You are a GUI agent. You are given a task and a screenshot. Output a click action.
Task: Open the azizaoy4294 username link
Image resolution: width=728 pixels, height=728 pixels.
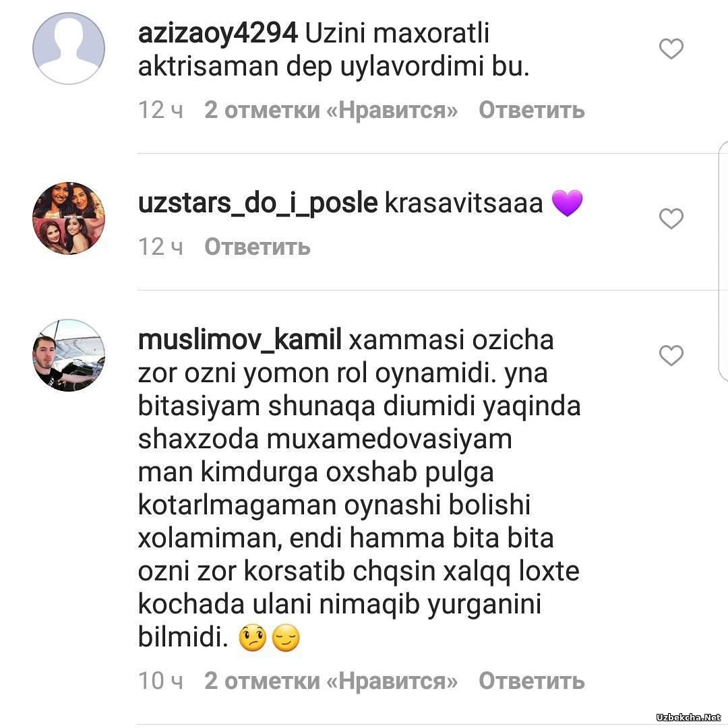click(218, 34)
